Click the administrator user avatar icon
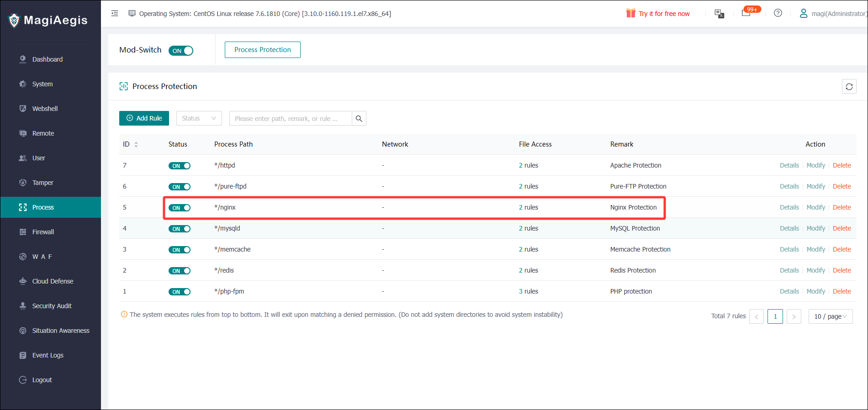 pyautogui.click(x=804, y=14)
